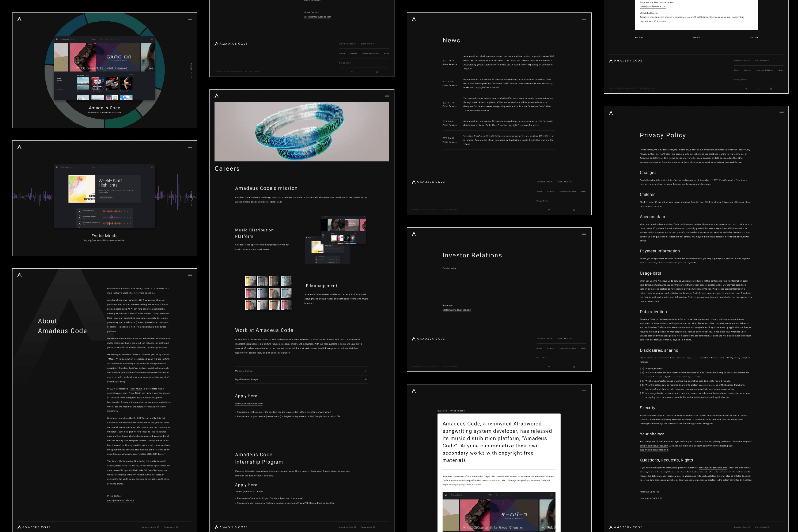The height and width of the screenshot is (532, 798).
Task: Open the more-options menu on the first track
Action: (x=131, y=211)
